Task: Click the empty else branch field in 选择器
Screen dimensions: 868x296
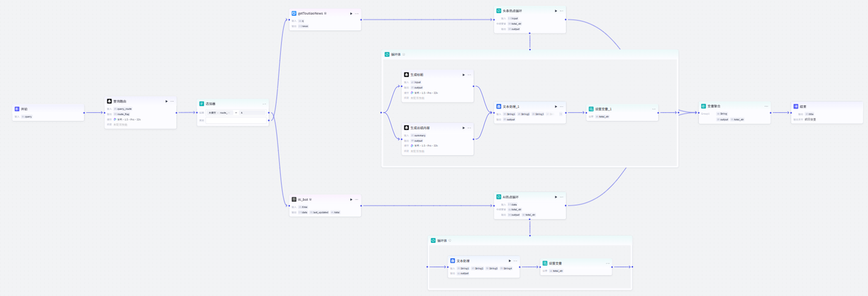Action: coord(237,121)
